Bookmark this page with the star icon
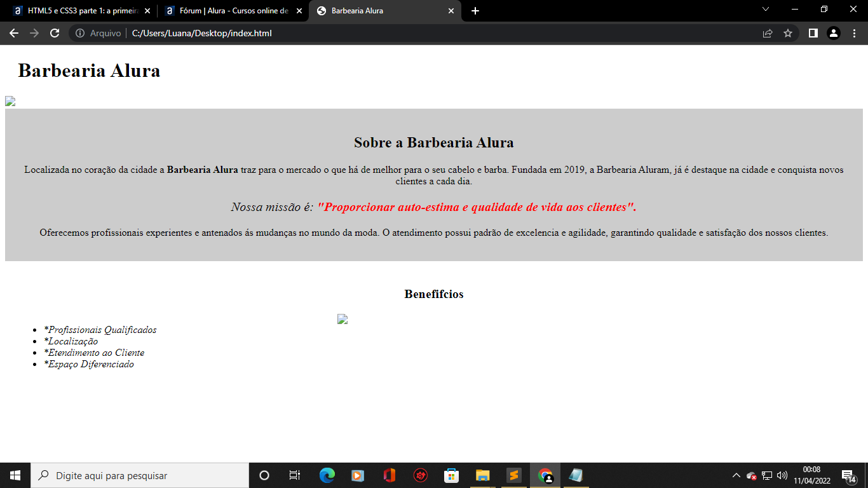This screenshot has width=868, height=488. pos(788,33)
